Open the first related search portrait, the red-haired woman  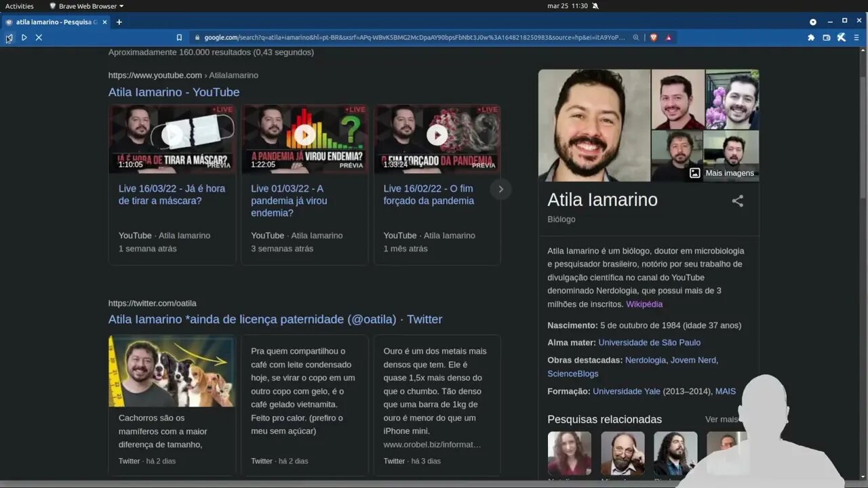(569, 453)
